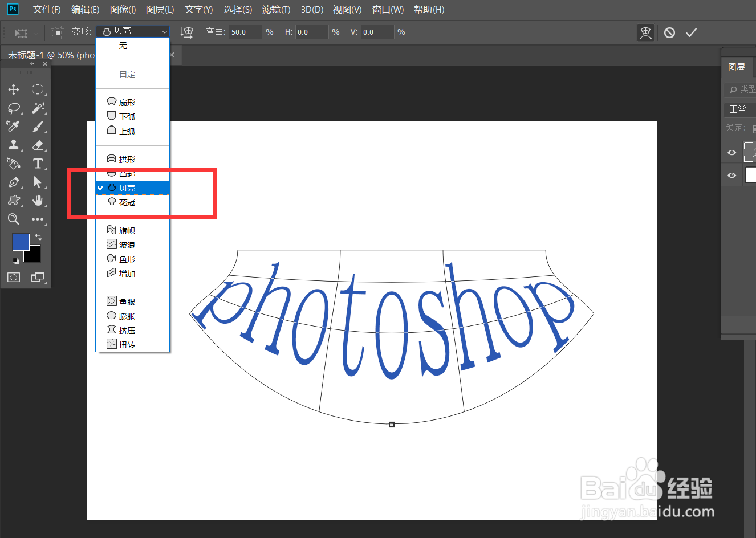
Task: Choose 鱼眼 warp style
Action: click(x=133, y=302)
